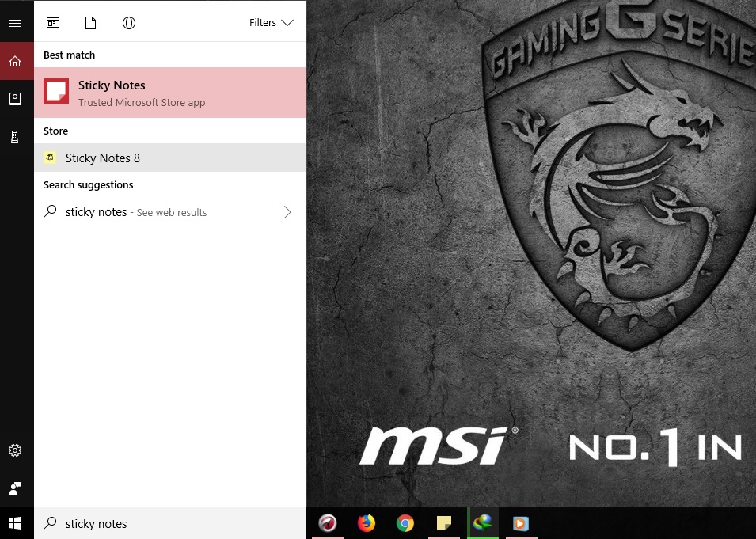The width and height of the screenshot is (756, 539).
Task: Click the magnifier icon in the search box
Action: [50, 523]
